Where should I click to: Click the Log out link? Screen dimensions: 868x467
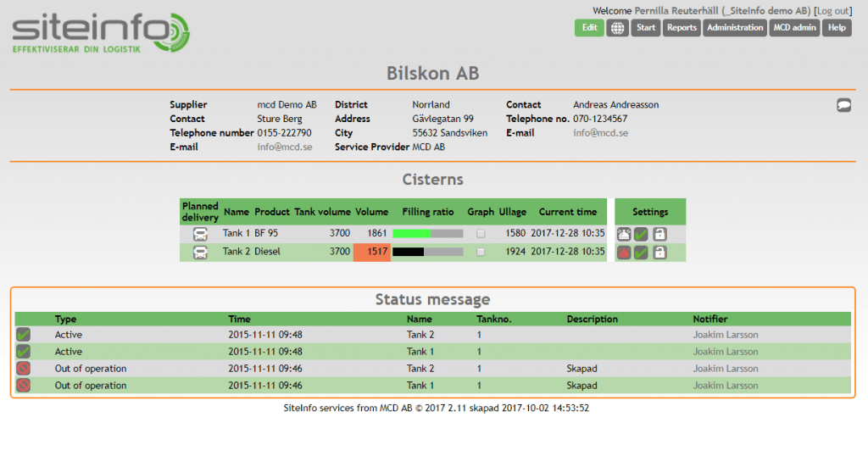pyautogui.click(x=832, y=10)
